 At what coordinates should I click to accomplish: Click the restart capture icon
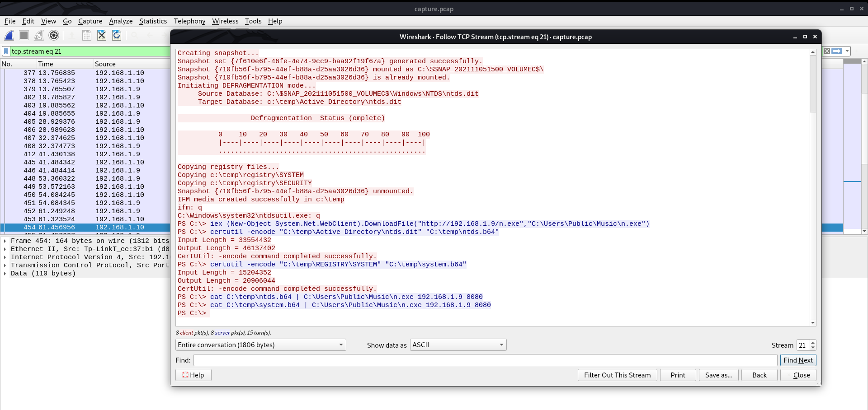coord(39,35)
